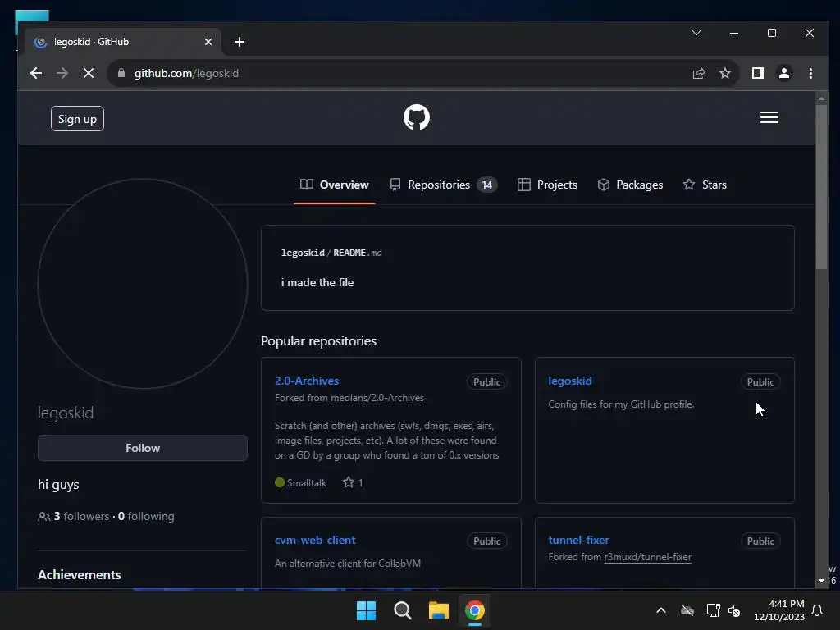The height and width of the screenshot is (630, 840).
Task: Open the notifications bell
Action: 818,610
